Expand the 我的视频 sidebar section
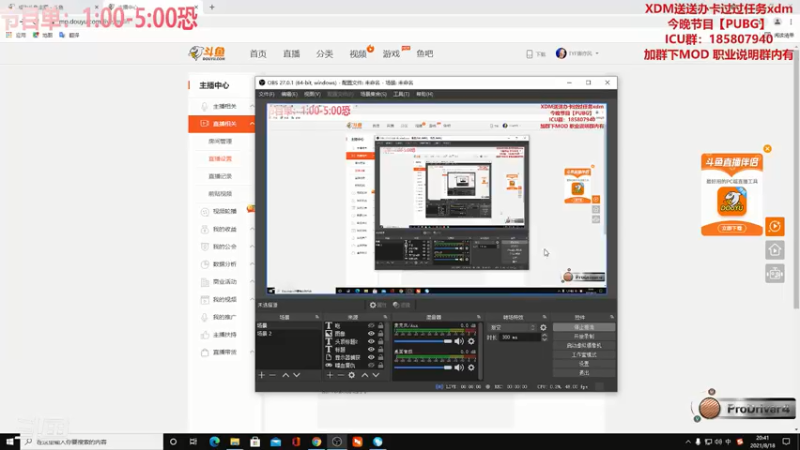800x450 pixels. point(252,299)
